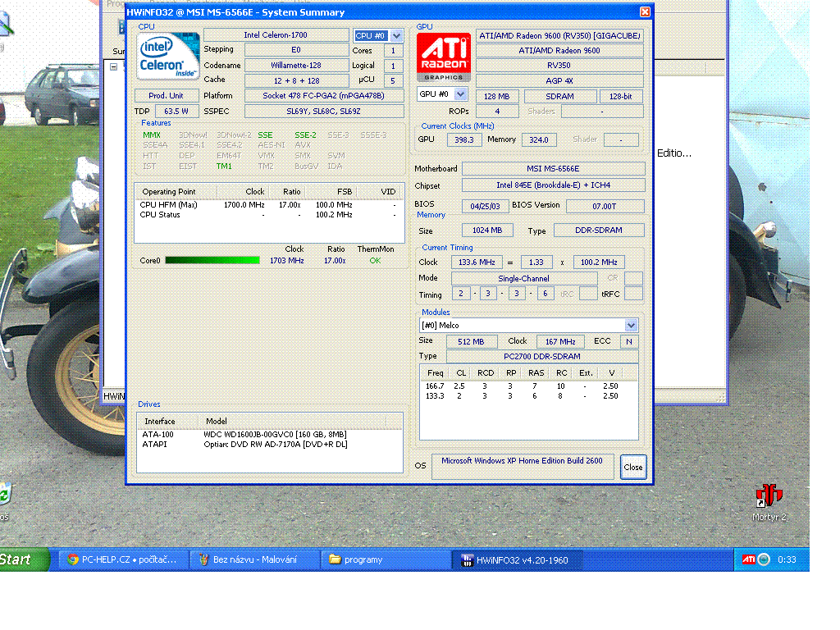
Task: Click the Motherboard field "MSI MS-6566E"
Action: pos(553,169)
